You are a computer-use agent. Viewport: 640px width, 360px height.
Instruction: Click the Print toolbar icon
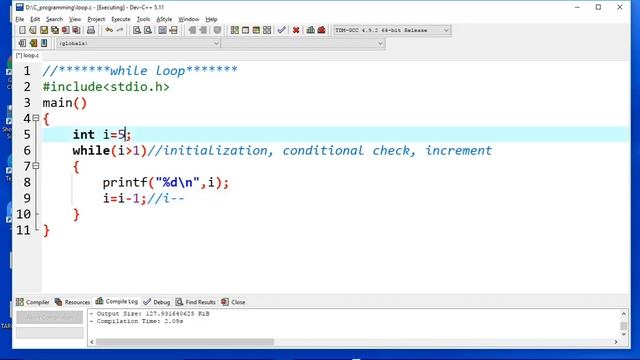point(91,30)
